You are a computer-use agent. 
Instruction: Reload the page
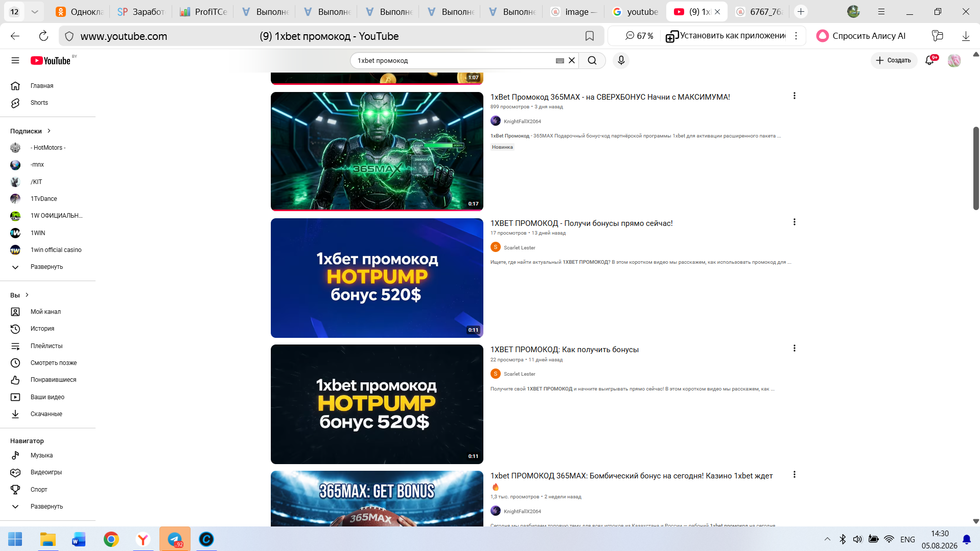point(43,36)
